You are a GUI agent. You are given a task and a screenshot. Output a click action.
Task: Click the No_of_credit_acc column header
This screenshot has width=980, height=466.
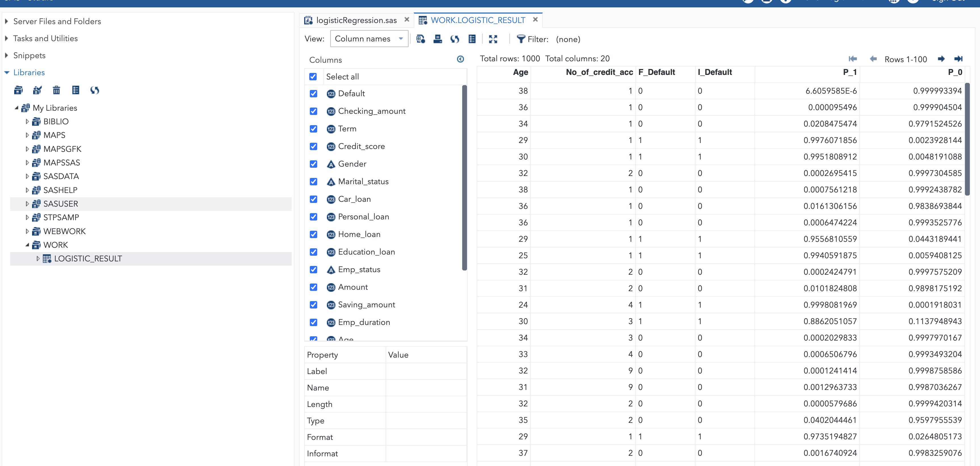pyautogui.click(x=583, y=72)
